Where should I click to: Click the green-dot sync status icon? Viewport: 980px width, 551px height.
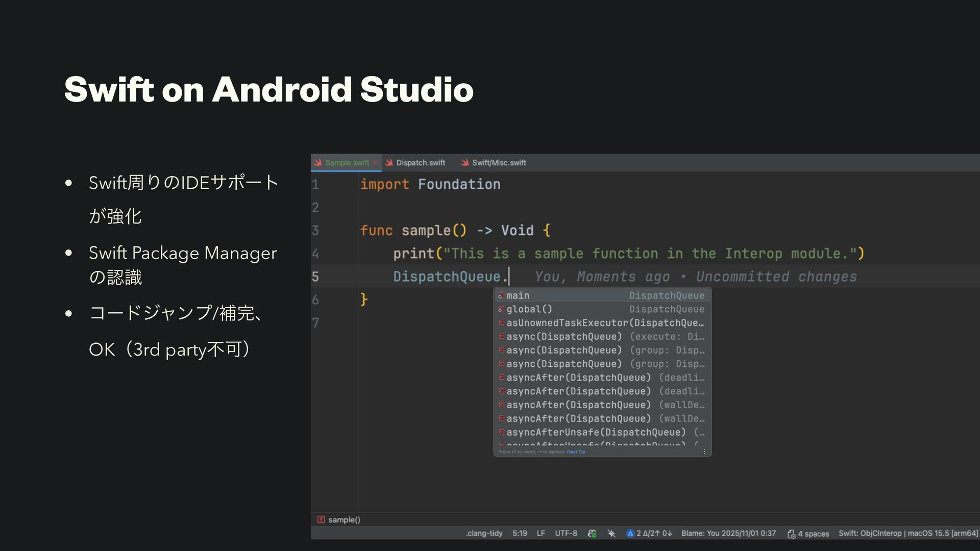tap(592, 534)
